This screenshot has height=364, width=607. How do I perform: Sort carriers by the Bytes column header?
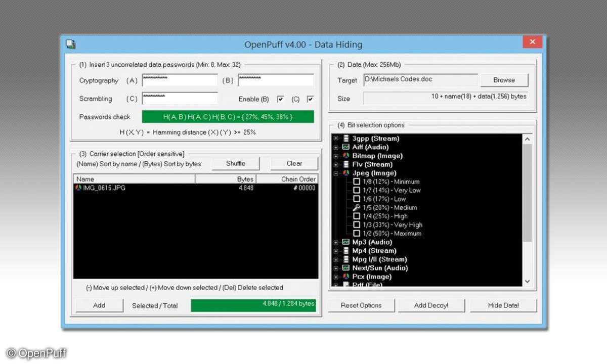coord(226,179)
